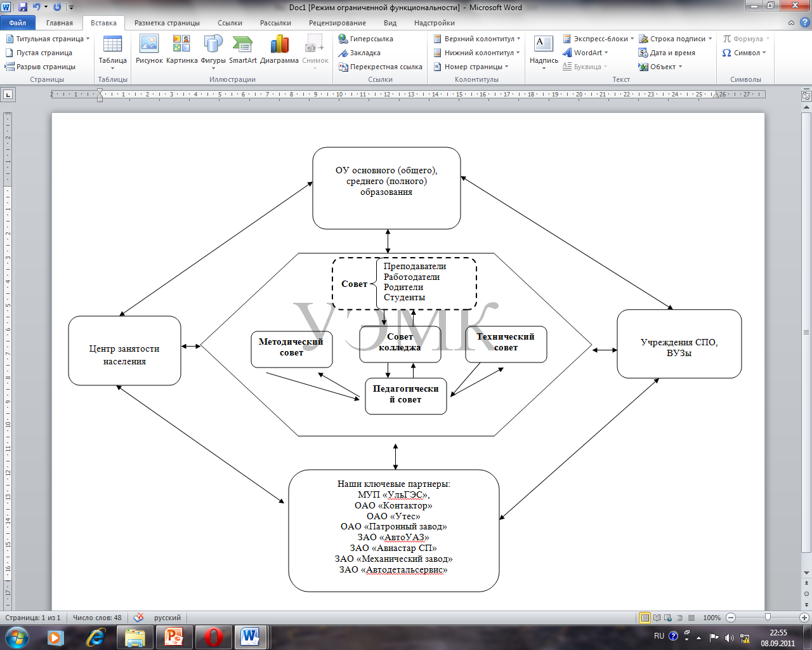Switch to the Главная tab
The image size is (812, 650).
(60, 23)
